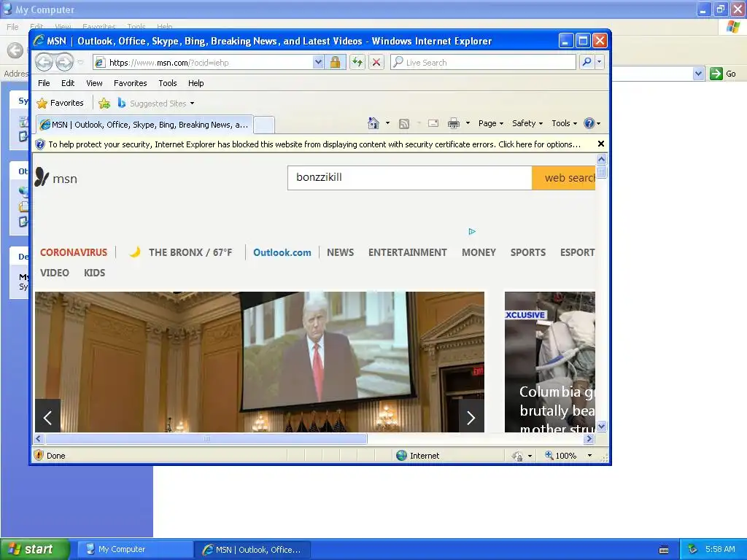Open the Help menu in Internet Explorer

196,83
